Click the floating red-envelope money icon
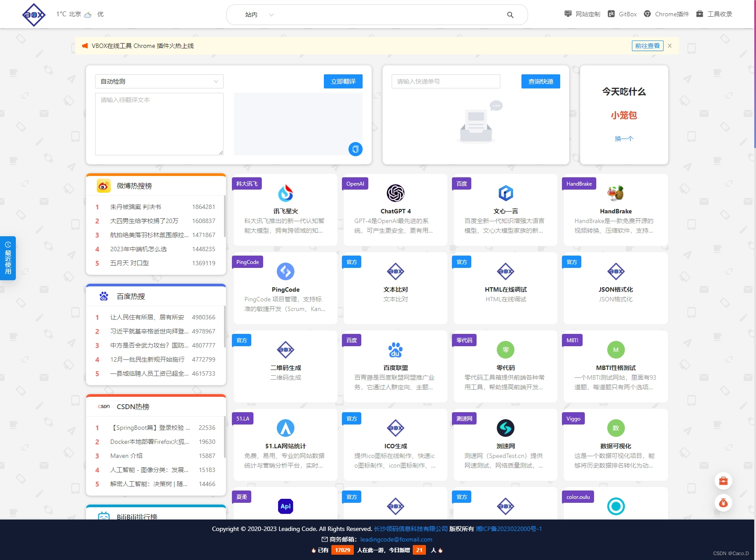 (x=723, y=503)
